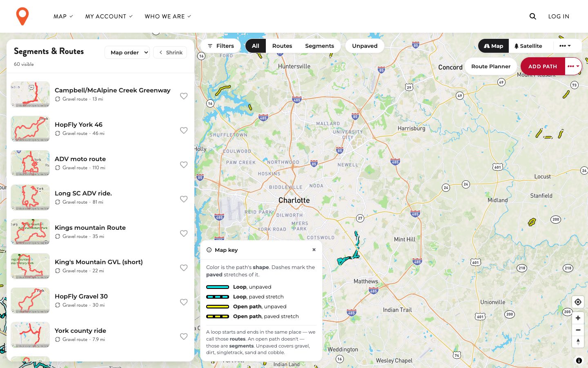Toggle the Unpaved filter
The width and height of the screenshot is (588, 368).
(365, 46)
